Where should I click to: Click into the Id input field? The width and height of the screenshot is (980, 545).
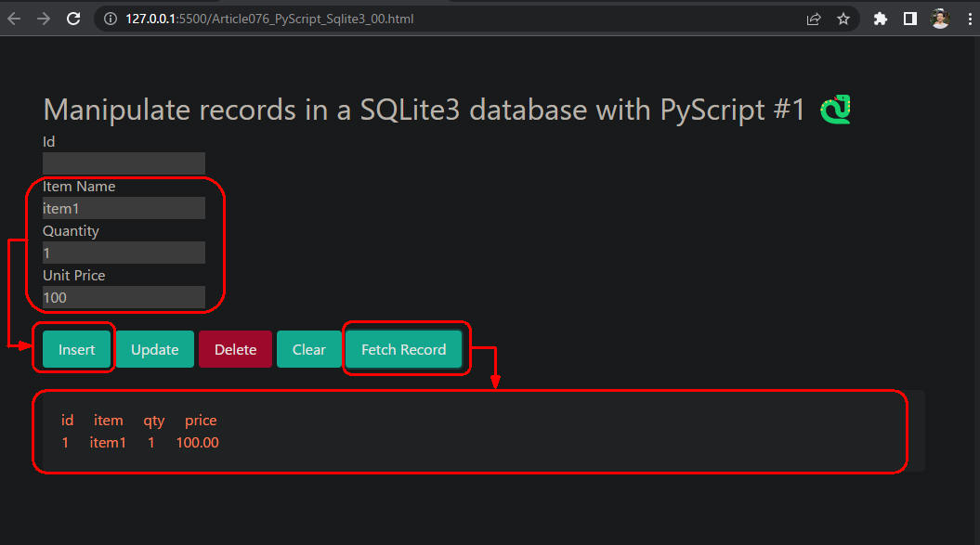coord(124,163)
